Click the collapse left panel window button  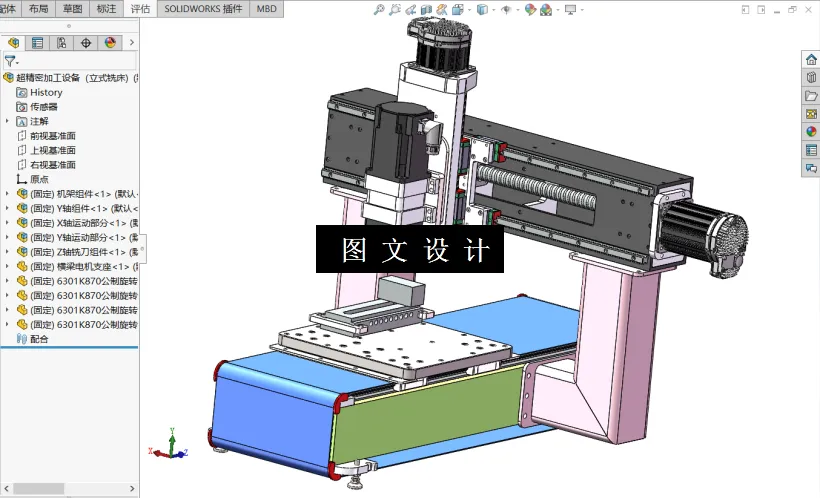point(745,9)
